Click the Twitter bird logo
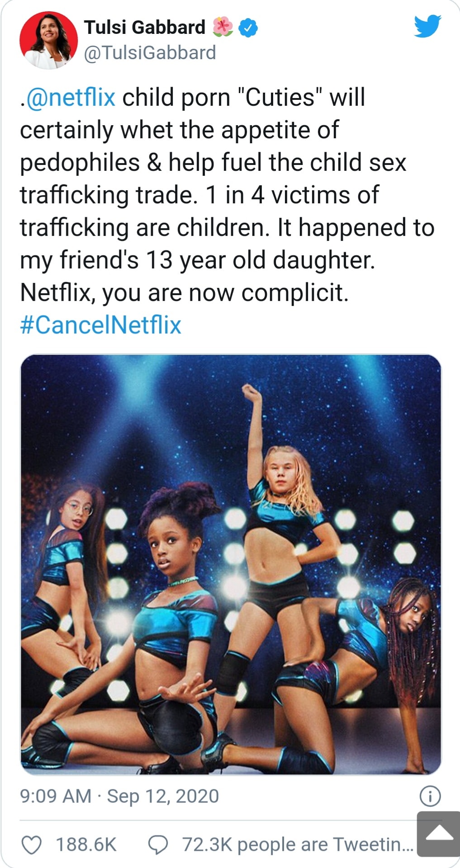460x868 pixels. [x=427, y=26]
